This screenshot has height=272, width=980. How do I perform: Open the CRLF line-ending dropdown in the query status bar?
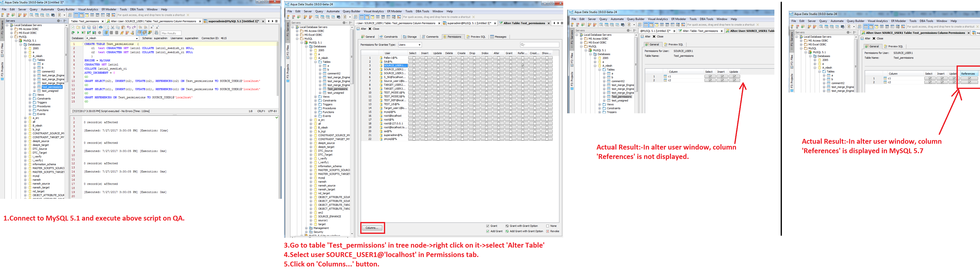(261, 111)
